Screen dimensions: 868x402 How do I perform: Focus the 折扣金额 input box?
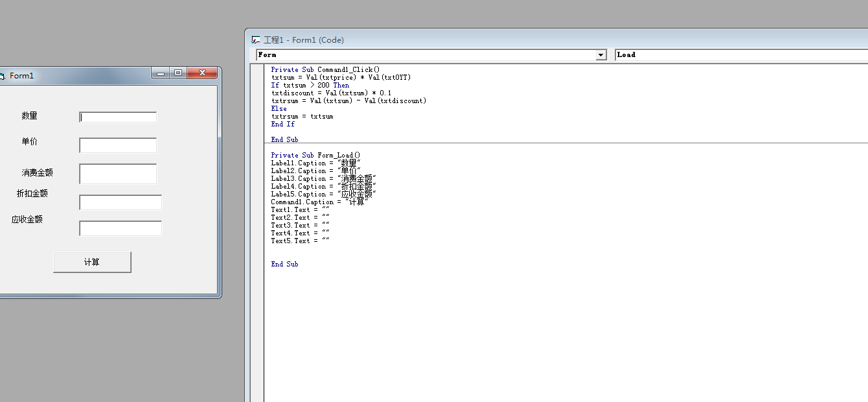120,202
